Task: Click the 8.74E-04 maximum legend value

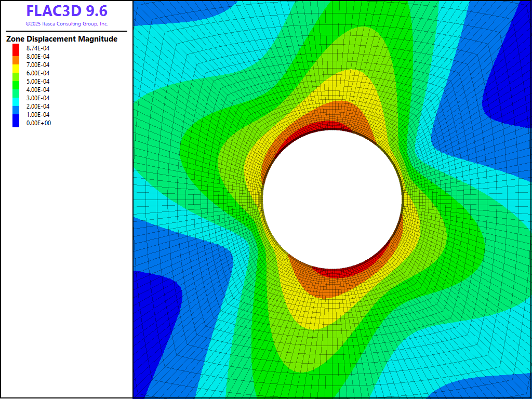Action: coord(38,48)
